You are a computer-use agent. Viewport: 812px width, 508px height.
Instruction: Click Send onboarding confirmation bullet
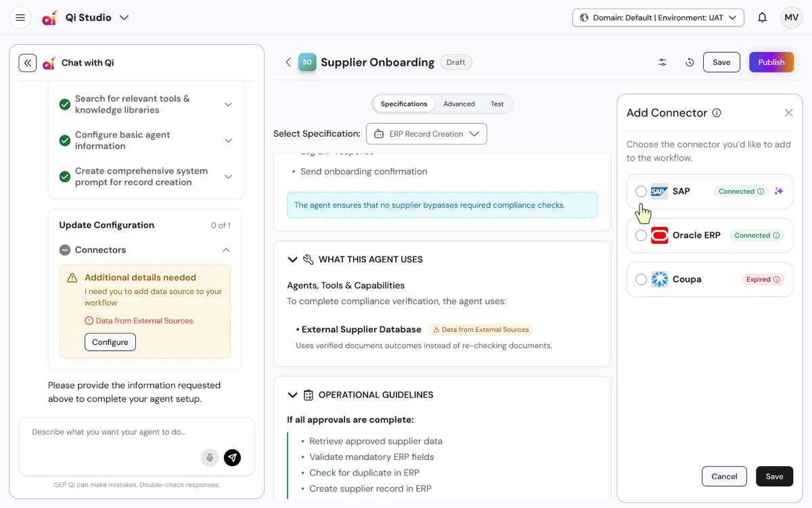tap(363, 171)
